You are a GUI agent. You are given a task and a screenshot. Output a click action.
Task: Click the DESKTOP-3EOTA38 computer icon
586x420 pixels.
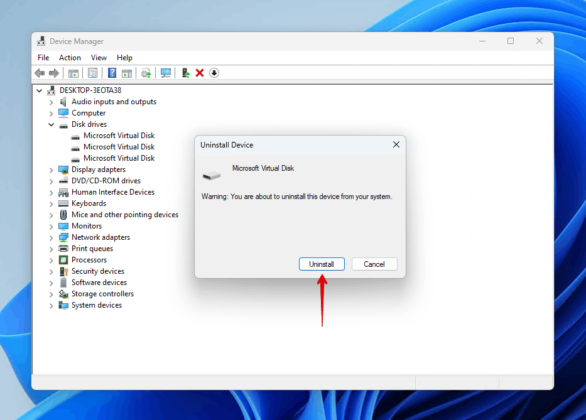point(52,90)
